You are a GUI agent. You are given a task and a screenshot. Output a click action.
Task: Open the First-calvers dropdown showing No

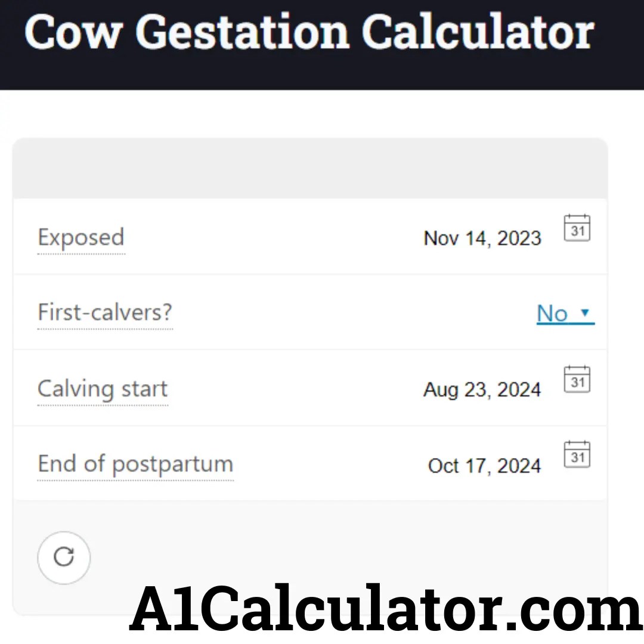564,312
